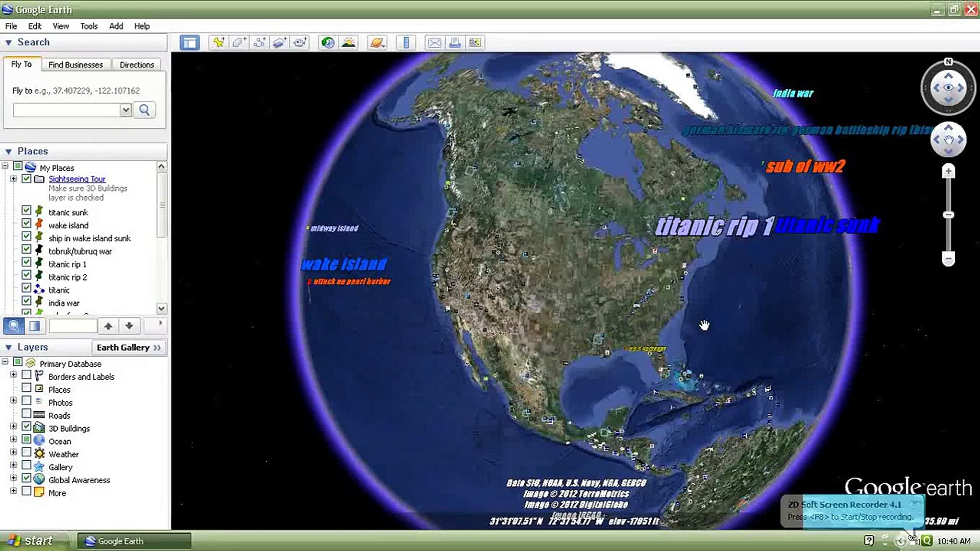Click the Earth Gallery button
Image resolution: width=980 pixels, height=551 pixels.
coord(129,347)
